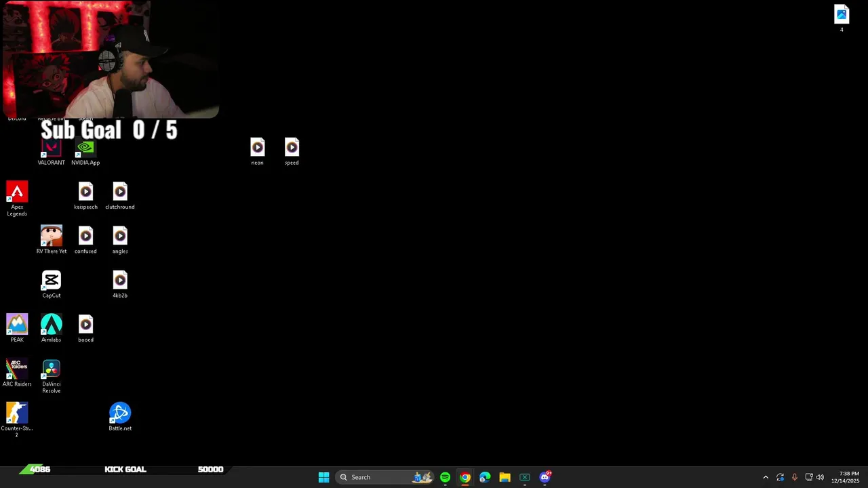Select the image file named 4
The image size is (868, 488).
842,19
